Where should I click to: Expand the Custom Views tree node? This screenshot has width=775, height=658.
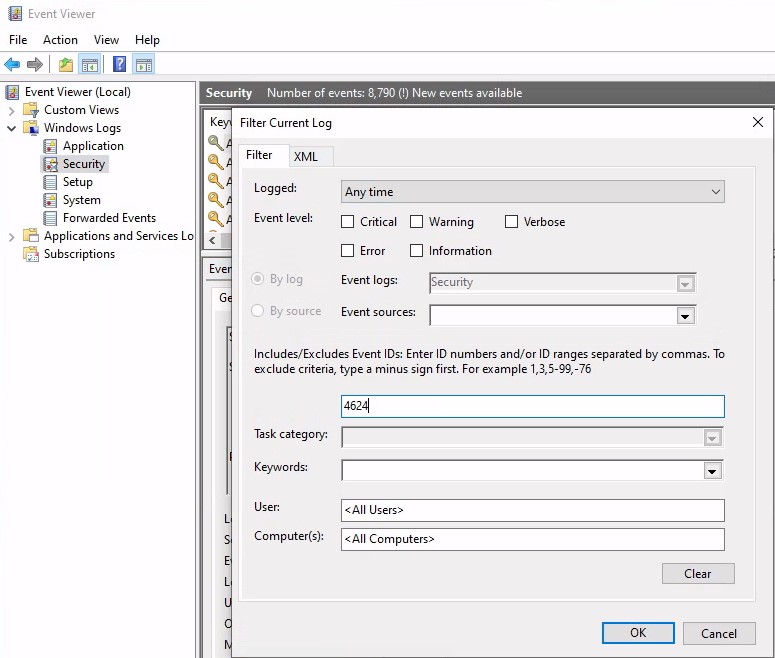[11, 111]
